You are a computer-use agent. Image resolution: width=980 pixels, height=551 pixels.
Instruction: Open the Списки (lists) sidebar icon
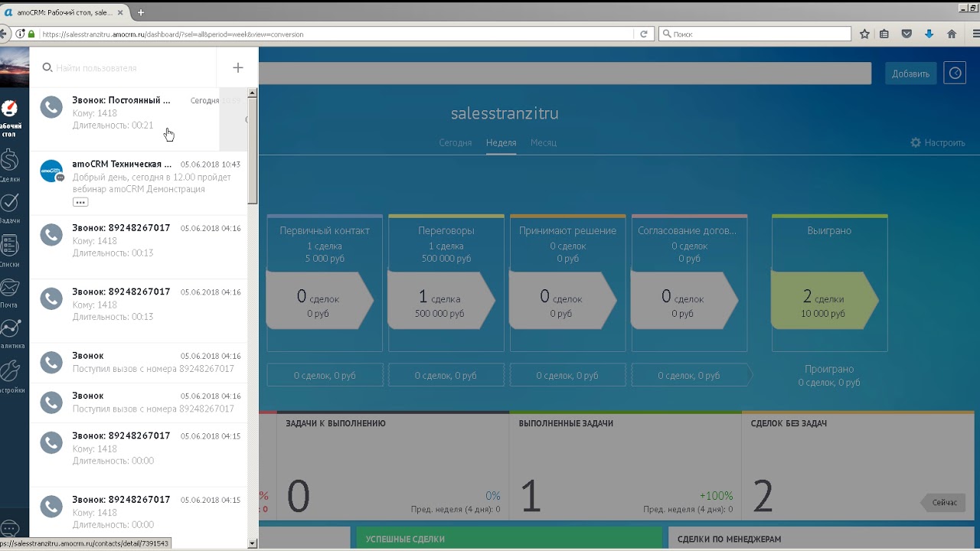9,246
